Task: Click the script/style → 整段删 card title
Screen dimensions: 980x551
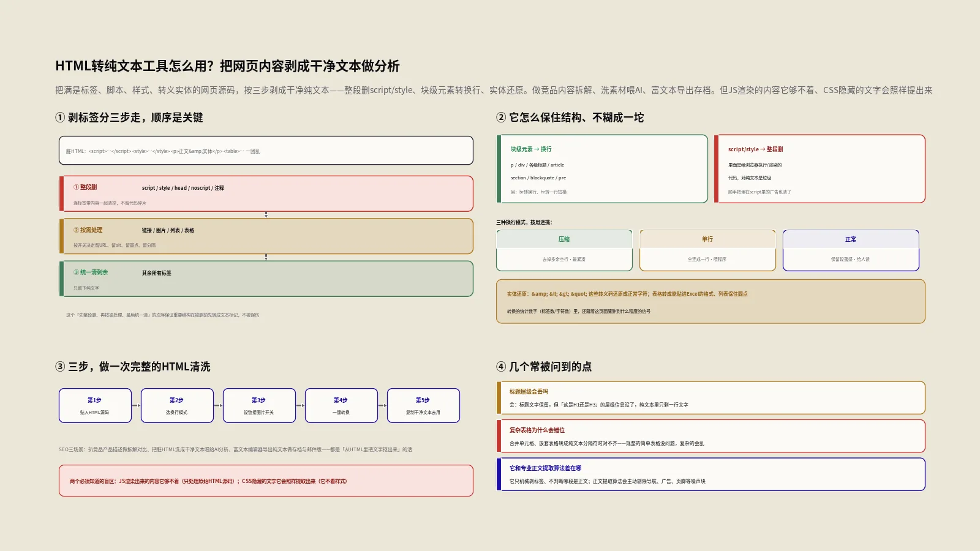Action: (755, 149)
